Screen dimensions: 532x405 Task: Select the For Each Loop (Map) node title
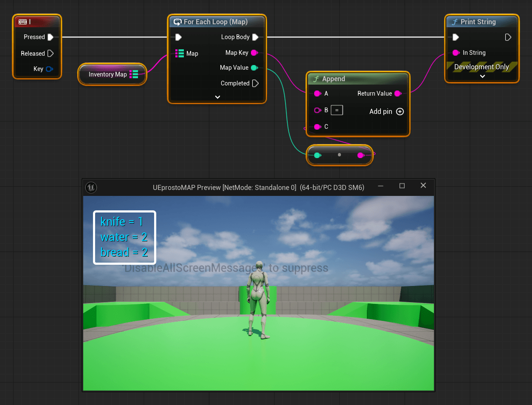click(x=216, y=22)
